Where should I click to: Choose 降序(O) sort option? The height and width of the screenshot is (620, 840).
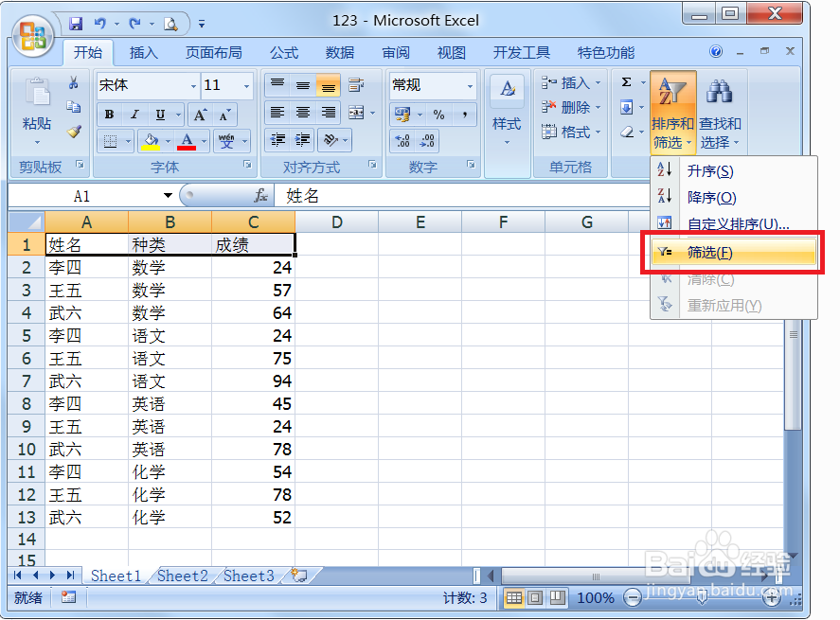click(x=733, y=198)
